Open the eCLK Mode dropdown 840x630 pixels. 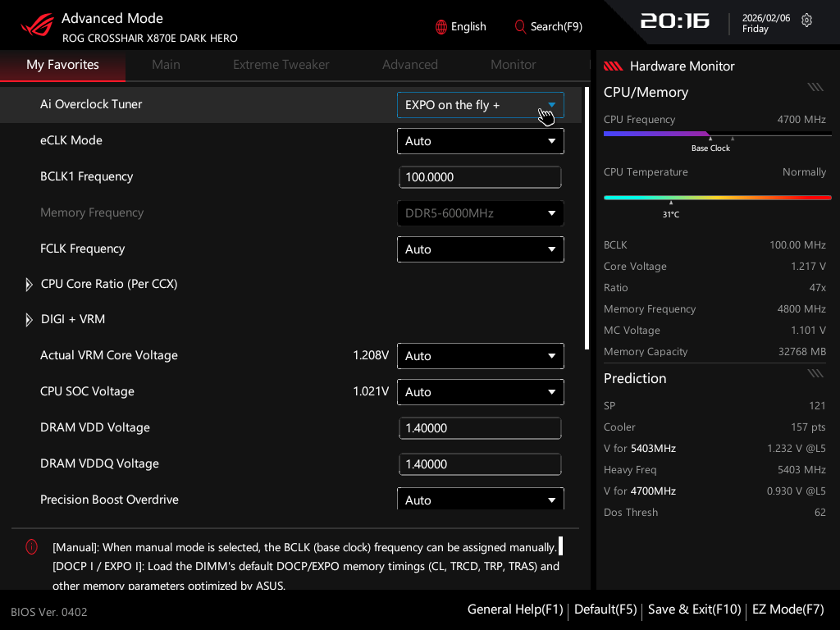(x=480, y=141)
